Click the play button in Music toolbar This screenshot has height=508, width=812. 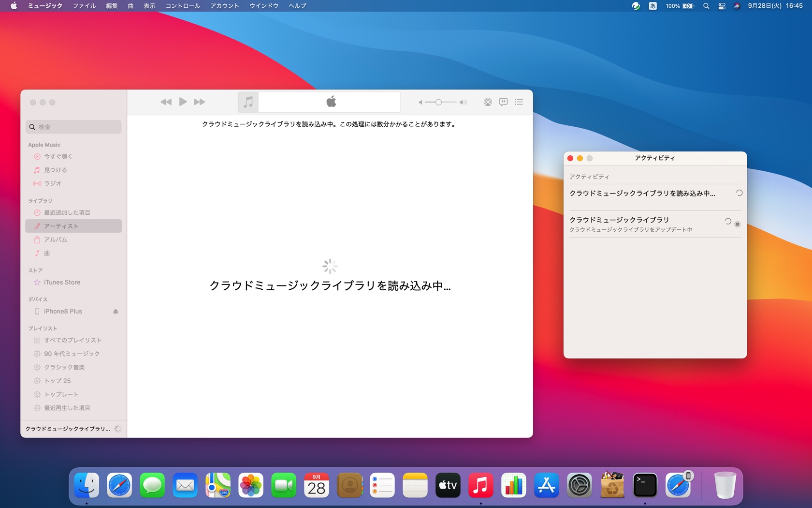point(183,102)
